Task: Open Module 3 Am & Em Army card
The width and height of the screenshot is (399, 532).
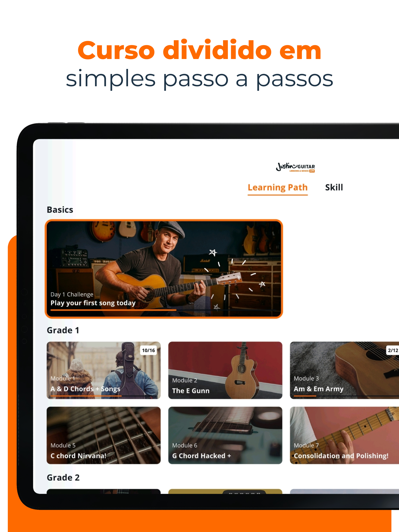Action: pyautogui.click(x=344, y=370)
